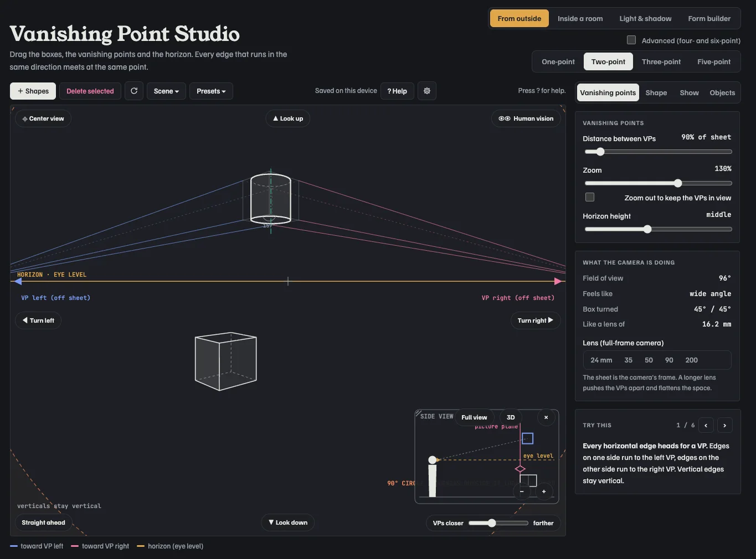This screenshot has height=559, width=756.
Task: Open the Objects panel tab
Action: click(x=722, y=92)
